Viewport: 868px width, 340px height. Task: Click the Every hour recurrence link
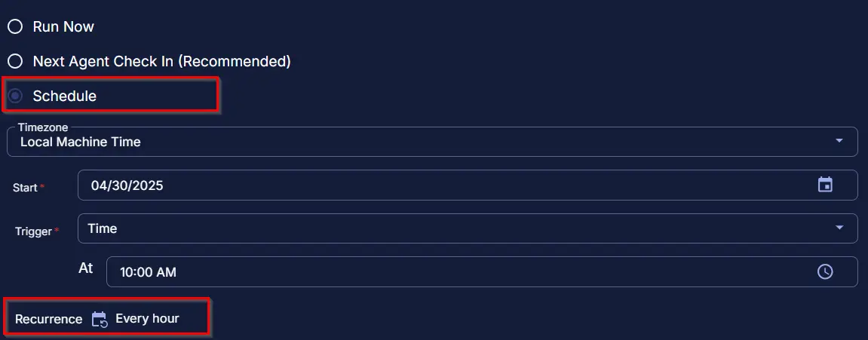tap(147, 318)
